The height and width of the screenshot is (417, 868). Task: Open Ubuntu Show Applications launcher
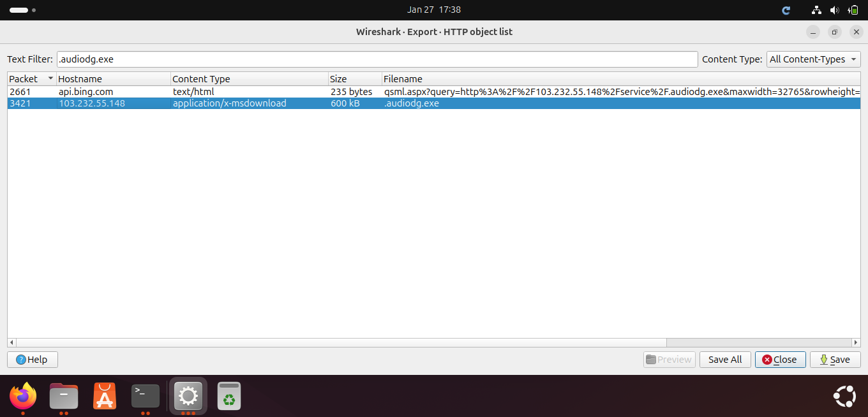pyautogui.click(x=844, y=396)
